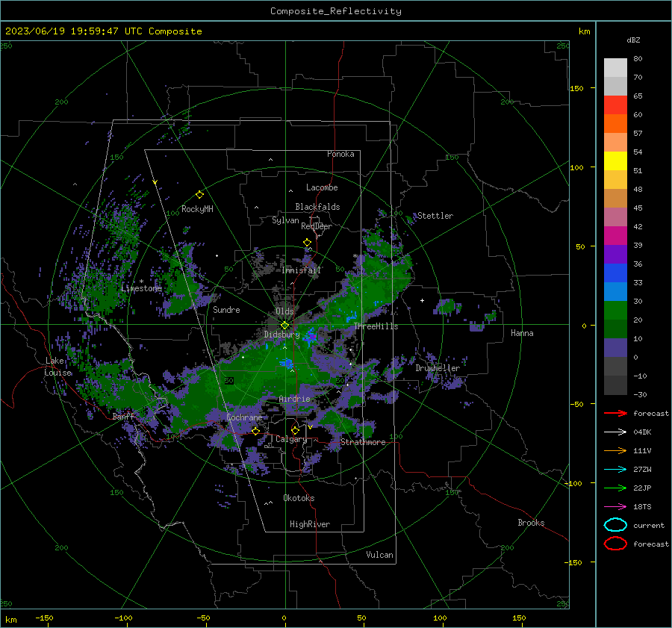672x628 pixels.
Task: Click the Strathmore label
Action: pos(363,442)
